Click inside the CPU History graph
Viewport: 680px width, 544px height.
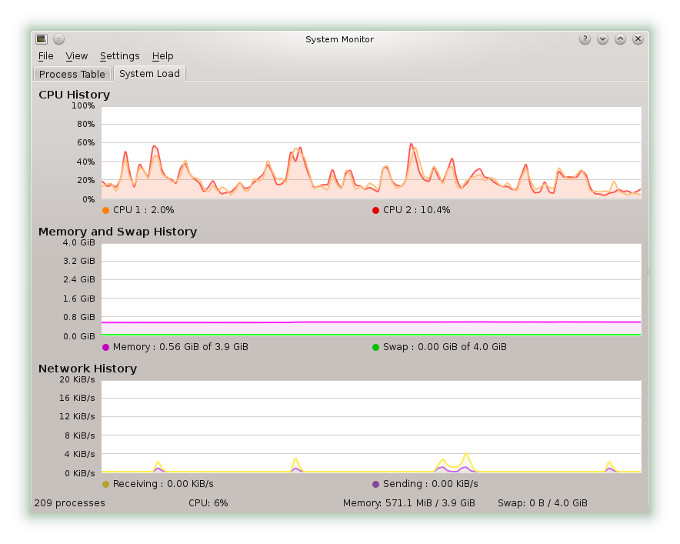pyautogui.click(x=371, y=153)
